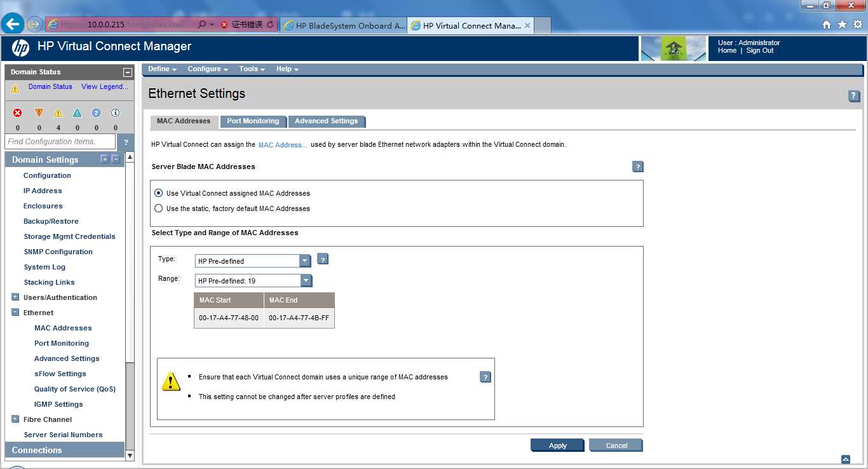Collapse the Ethernet tree node

15,313
